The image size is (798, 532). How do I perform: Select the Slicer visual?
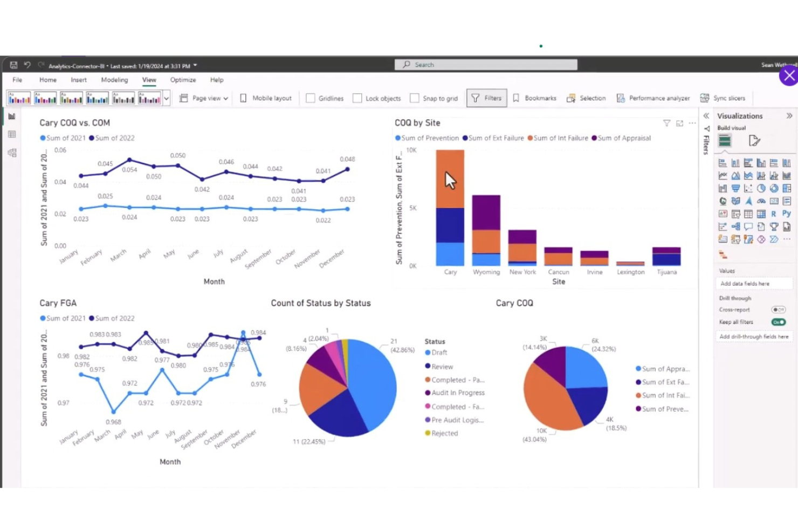click(x=735, y=214)
